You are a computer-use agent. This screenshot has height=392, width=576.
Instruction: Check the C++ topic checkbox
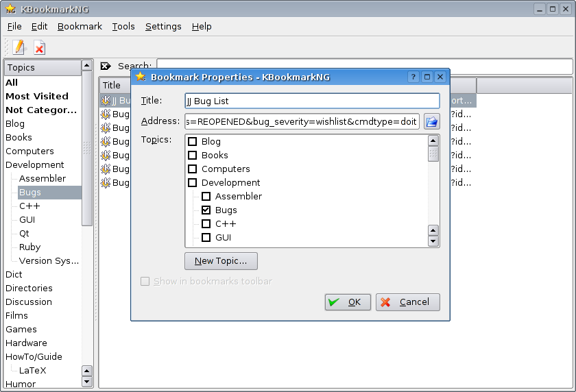[206, 223]
